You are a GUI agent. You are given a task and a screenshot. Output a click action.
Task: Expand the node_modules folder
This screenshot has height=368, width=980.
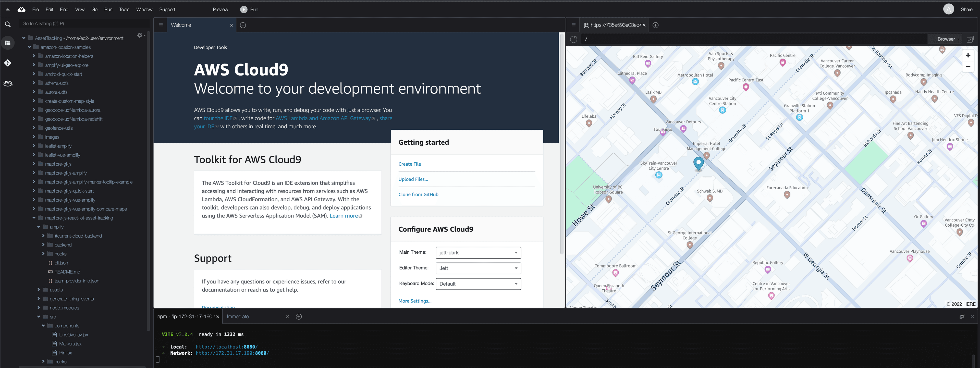(39, 308)
